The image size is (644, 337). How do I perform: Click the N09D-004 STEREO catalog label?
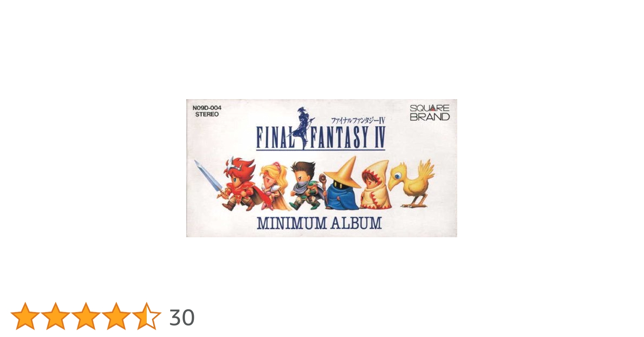(207, 111)
